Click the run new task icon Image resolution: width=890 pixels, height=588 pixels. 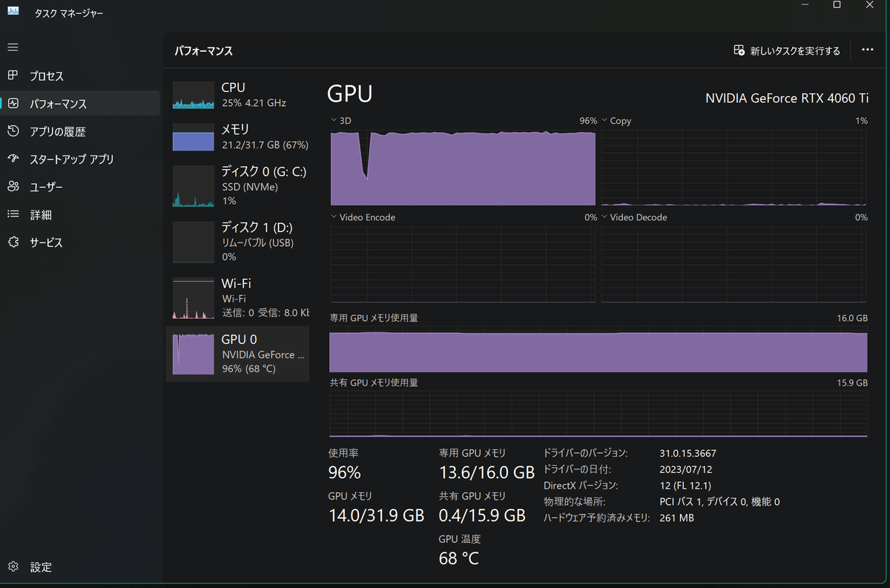coord(739,50)
